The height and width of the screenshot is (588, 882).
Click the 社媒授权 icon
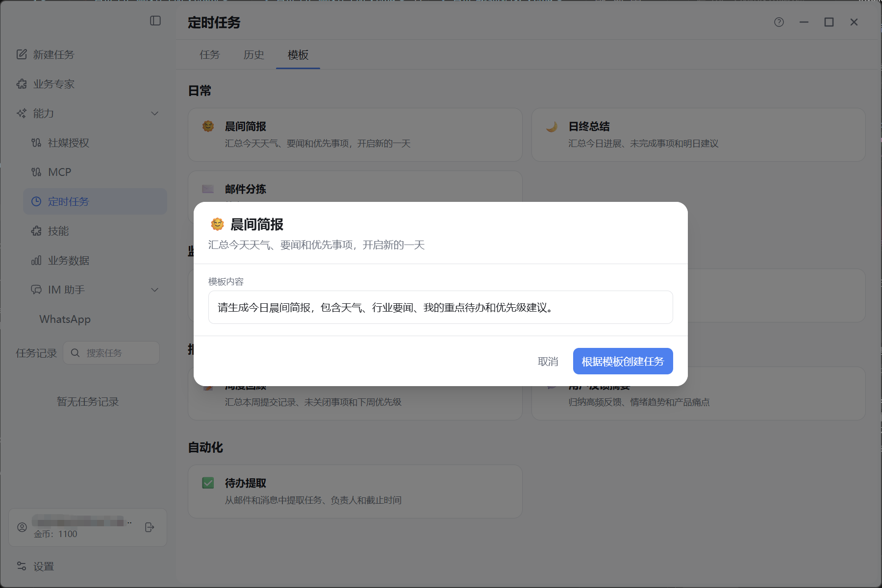click(x=36, y=143)
